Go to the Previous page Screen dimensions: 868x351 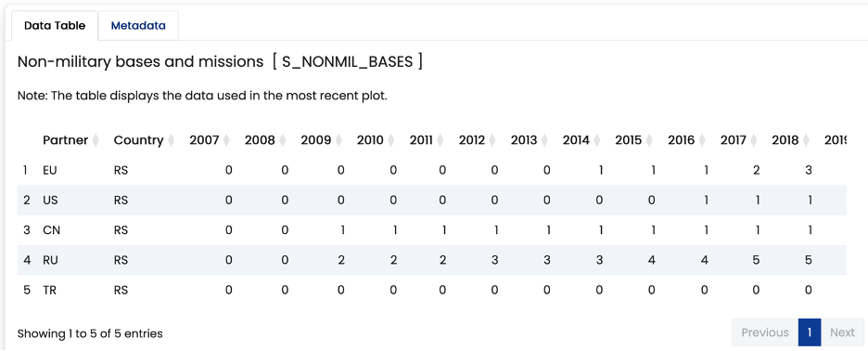point(765,332)
